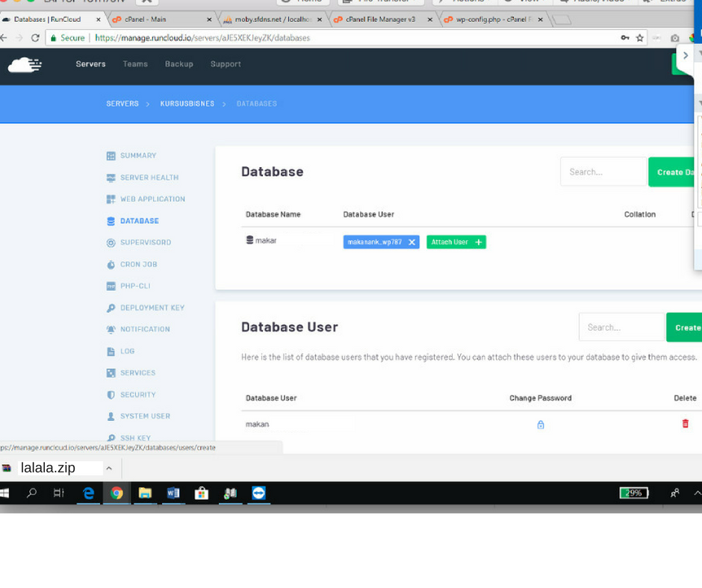The height and width of the screenshot is (588, 702).
Task: Open Server Health sidebar icon
Action: (111, 178)
